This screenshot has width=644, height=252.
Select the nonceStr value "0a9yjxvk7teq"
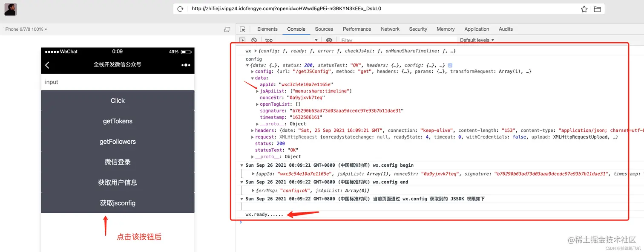point(306,98)
